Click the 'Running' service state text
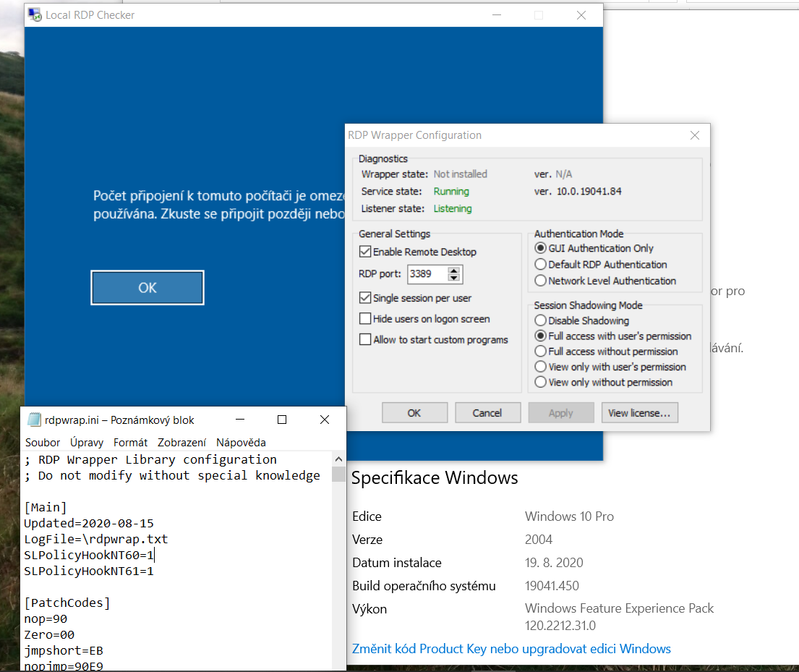The image size is (799, 672). [x=451, y=191]
